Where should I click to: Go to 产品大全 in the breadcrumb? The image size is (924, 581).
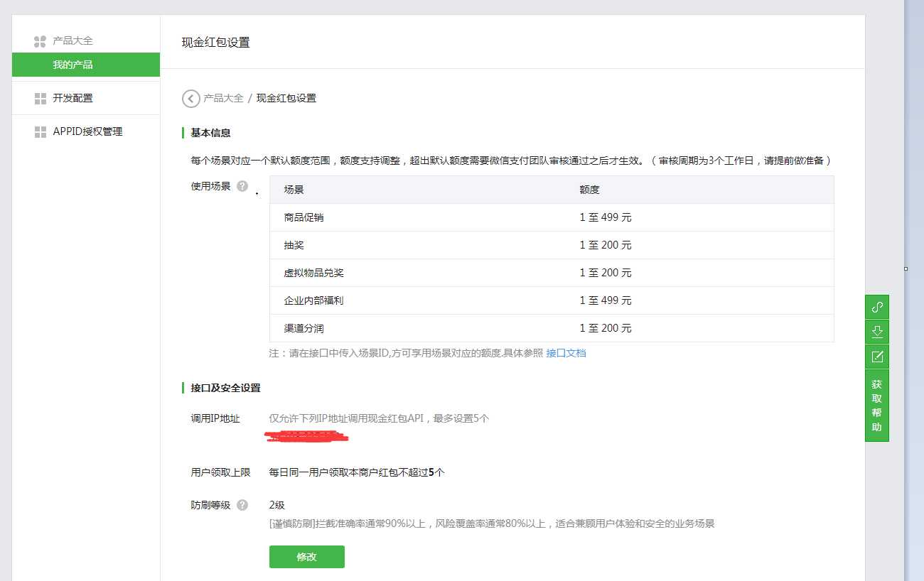(x=223, y=98)
